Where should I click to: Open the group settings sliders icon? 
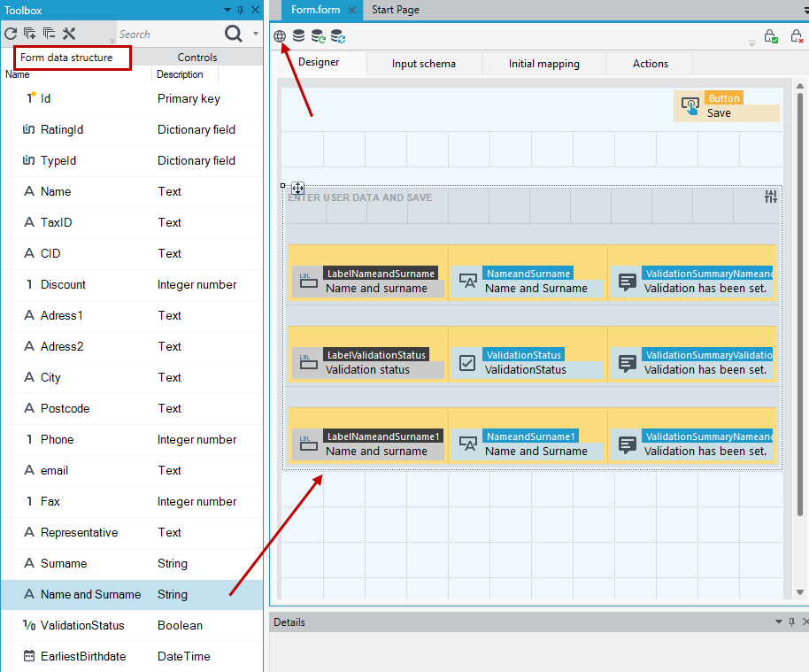(771, 197)
